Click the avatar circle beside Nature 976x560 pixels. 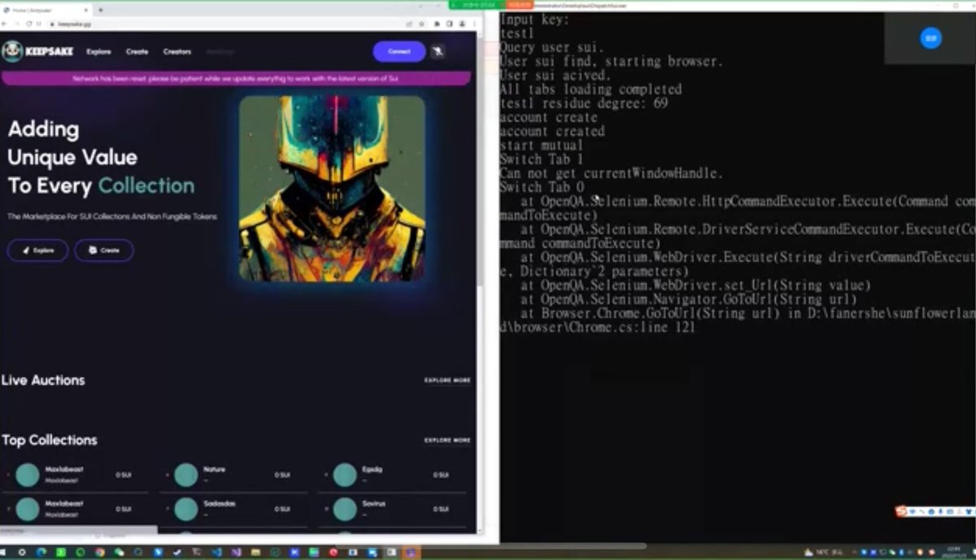[186, 475]
